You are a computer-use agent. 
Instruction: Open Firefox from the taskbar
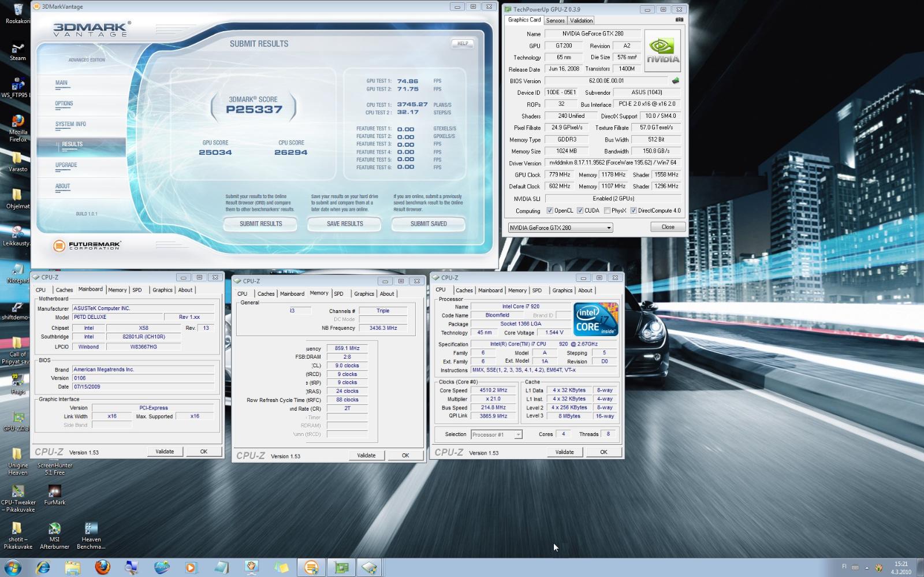[102, 568]
